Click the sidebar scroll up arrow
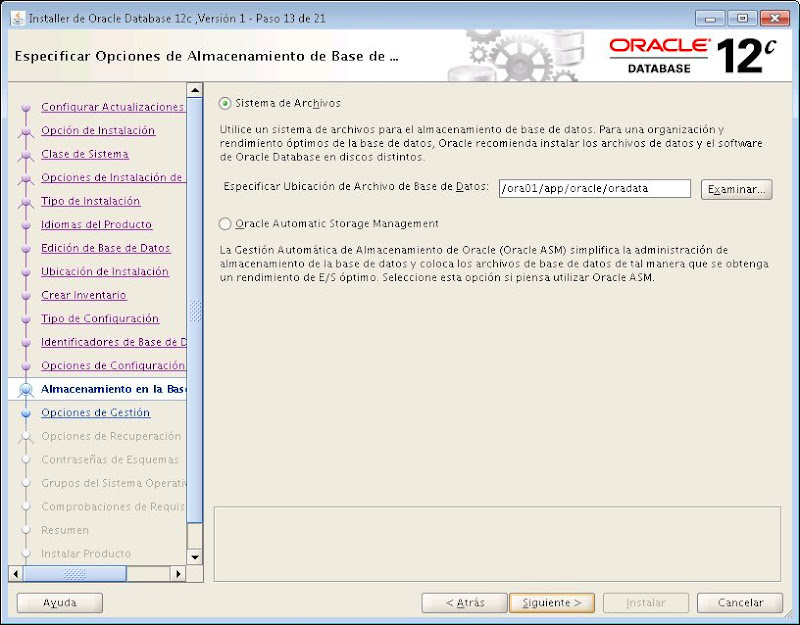 click(195, 90)
